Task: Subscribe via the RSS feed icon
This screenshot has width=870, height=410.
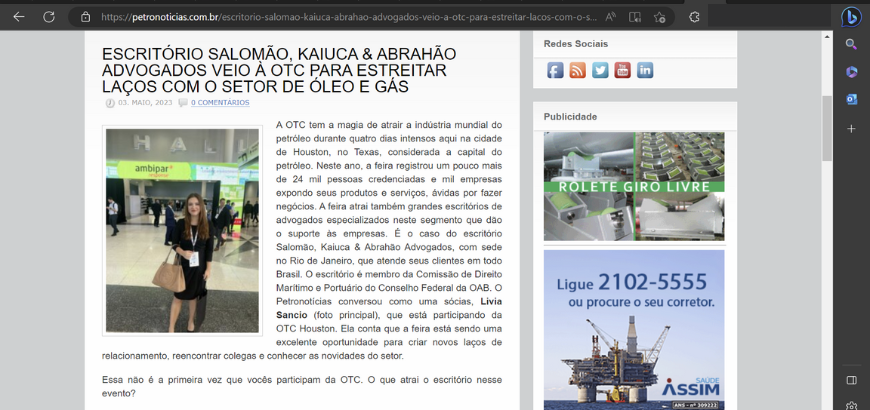Action: point(578,70)
